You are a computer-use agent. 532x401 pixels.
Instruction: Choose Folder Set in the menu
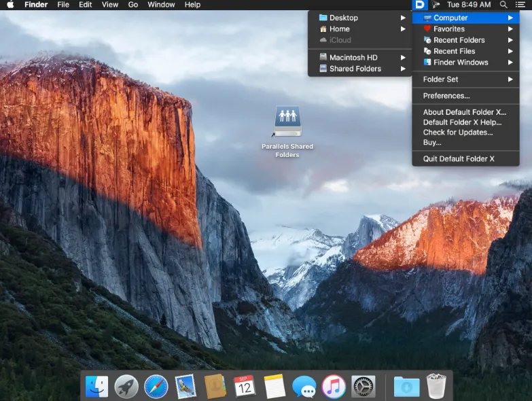pos(465,80)
